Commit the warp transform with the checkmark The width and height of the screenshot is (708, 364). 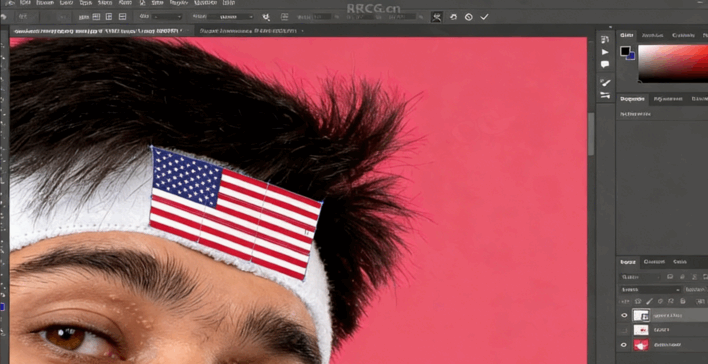[484, 17]
